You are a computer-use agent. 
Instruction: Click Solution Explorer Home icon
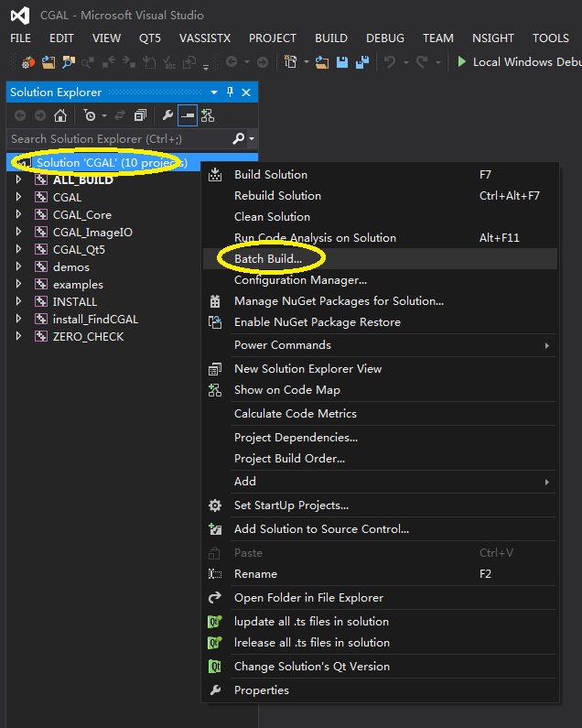tap(60, 115)
